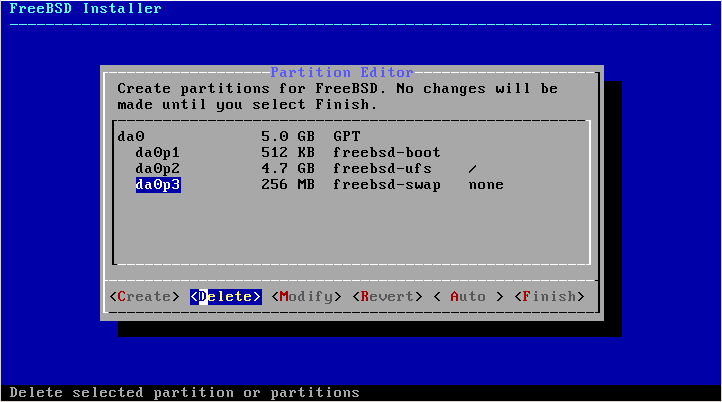Select the highlighted da0p3 partition
The width and height of the screenshot is (722, 402).
pyautogui.click(x=158, y=185)
